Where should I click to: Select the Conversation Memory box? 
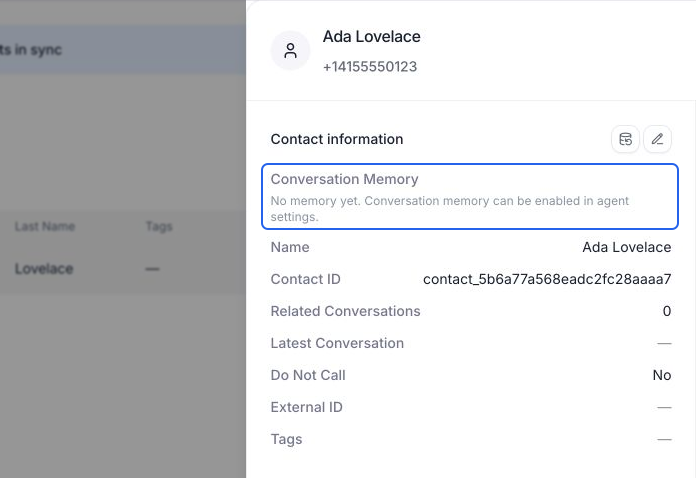pos(470,197)
